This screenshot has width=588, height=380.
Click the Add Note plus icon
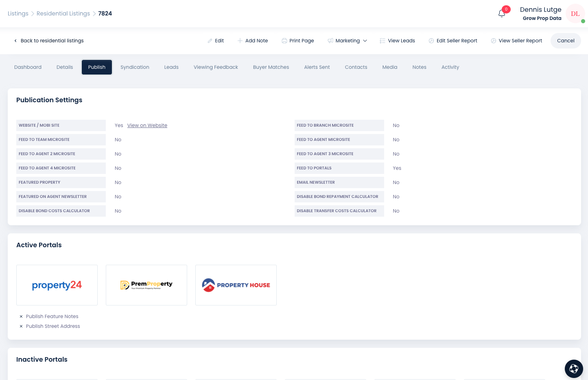pyautogui.click(x=240, y=41)
